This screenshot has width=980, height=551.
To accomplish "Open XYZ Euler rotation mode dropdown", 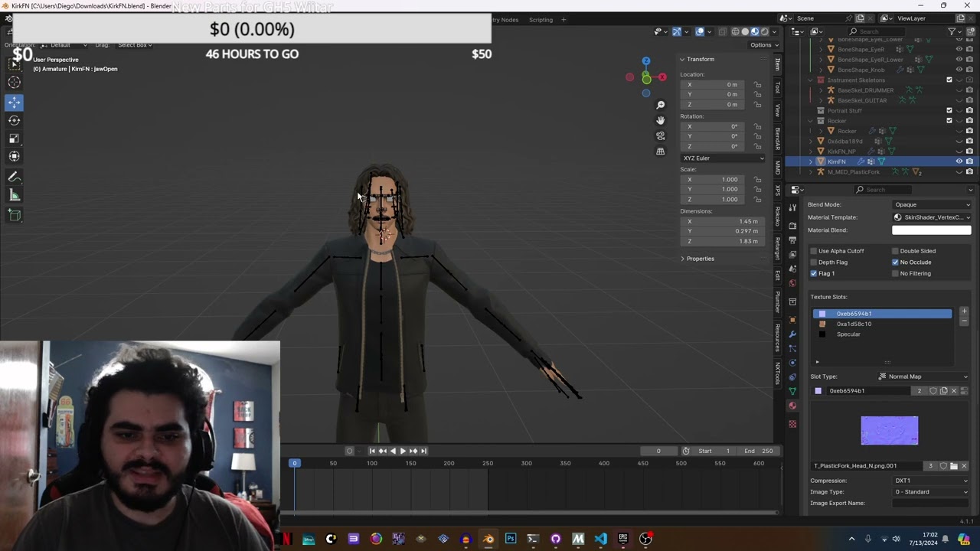I will click(723, 158).
